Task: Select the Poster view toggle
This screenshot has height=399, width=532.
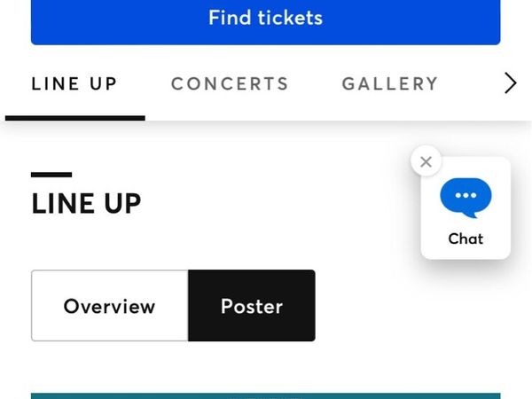Action: click(x=252, y=305)
